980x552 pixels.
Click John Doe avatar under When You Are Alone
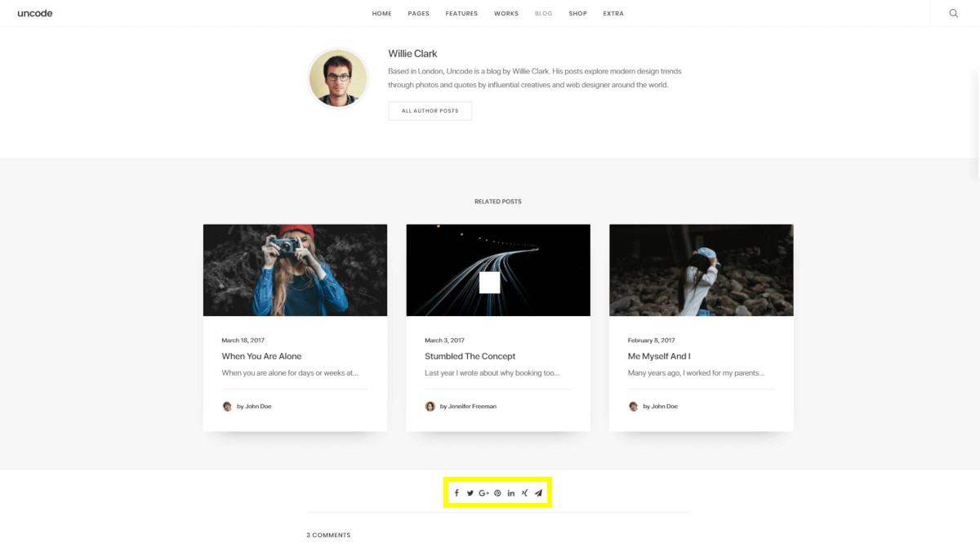tap(227, 406)
